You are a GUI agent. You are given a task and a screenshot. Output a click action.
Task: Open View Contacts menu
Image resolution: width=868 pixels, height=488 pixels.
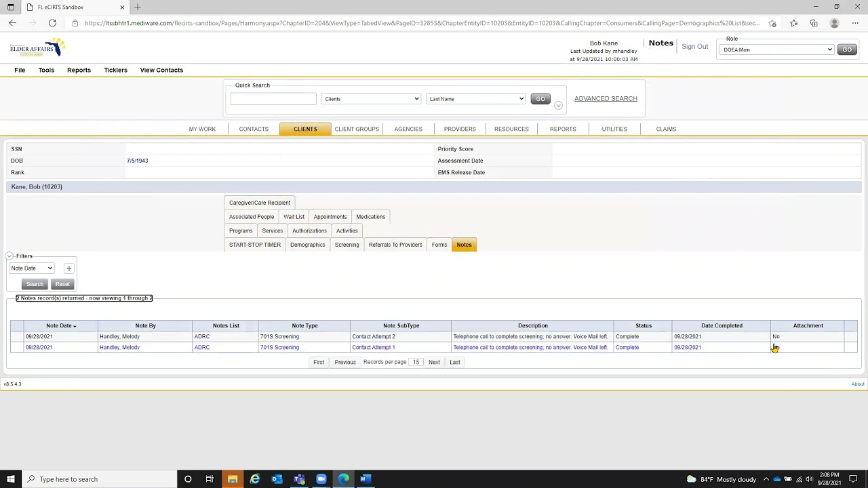[x=161, y=70]
